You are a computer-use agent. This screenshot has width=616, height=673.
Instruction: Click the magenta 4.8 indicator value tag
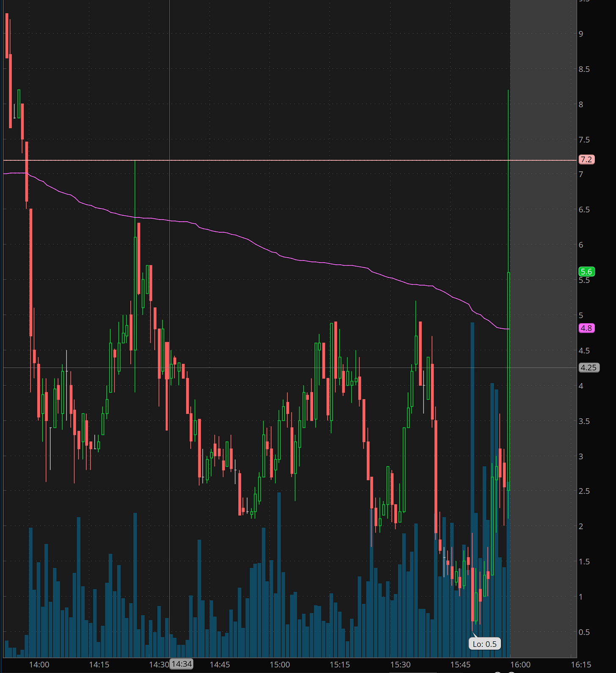(586, 328)
